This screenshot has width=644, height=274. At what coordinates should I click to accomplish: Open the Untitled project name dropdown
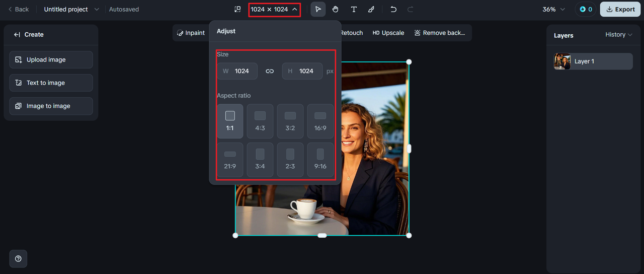(71, 9)
